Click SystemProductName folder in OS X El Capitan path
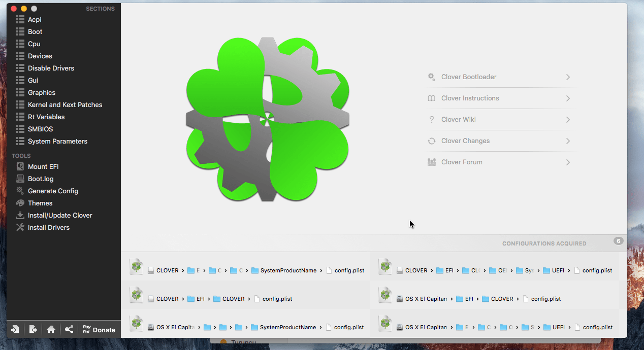 pos(283,327)
